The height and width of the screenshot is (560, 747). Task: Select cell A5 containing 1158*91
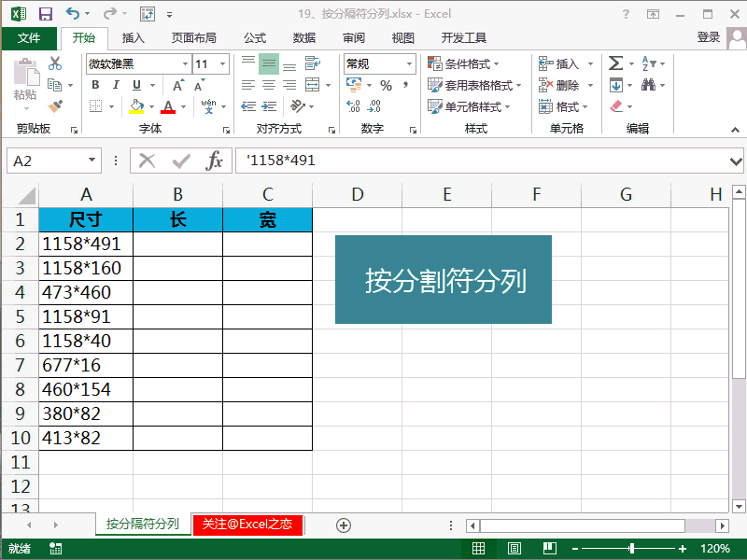tap(86, 316)
